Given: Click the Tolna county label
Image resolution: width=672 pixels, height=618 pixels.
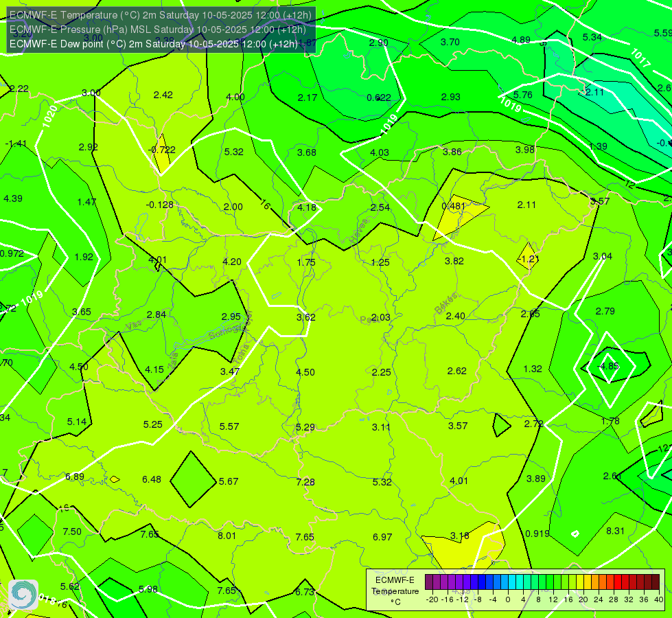Looking at the screenshot, I should pos(242,354).
